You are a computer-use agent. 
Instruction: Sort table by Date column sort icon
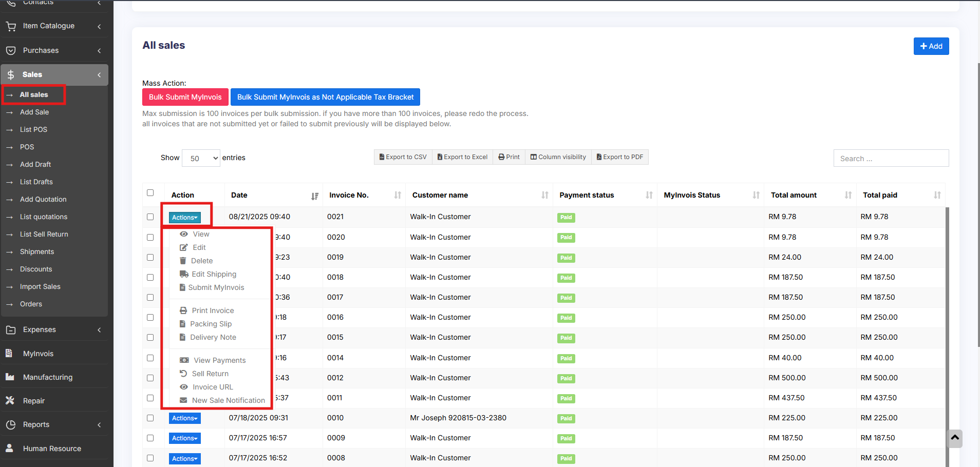(314, 196)
